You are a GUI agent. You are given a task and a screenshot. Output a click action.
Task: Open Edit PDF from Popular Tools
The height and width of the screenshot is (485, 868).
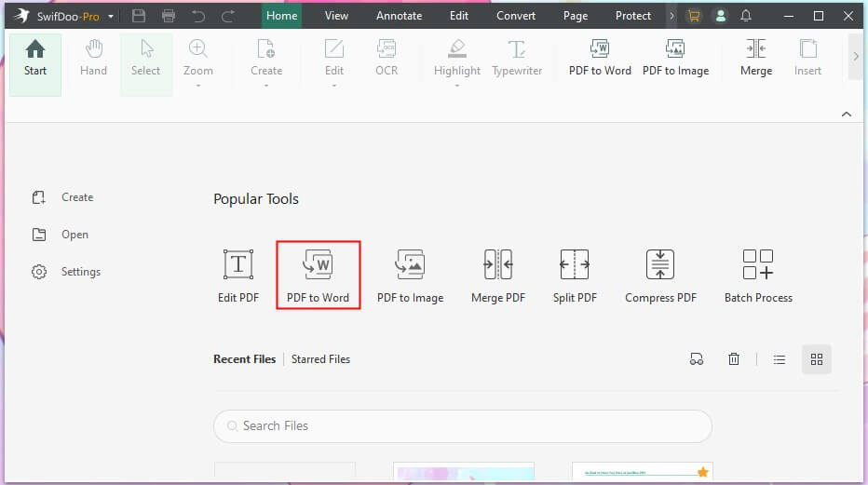[x=238, y=276]
